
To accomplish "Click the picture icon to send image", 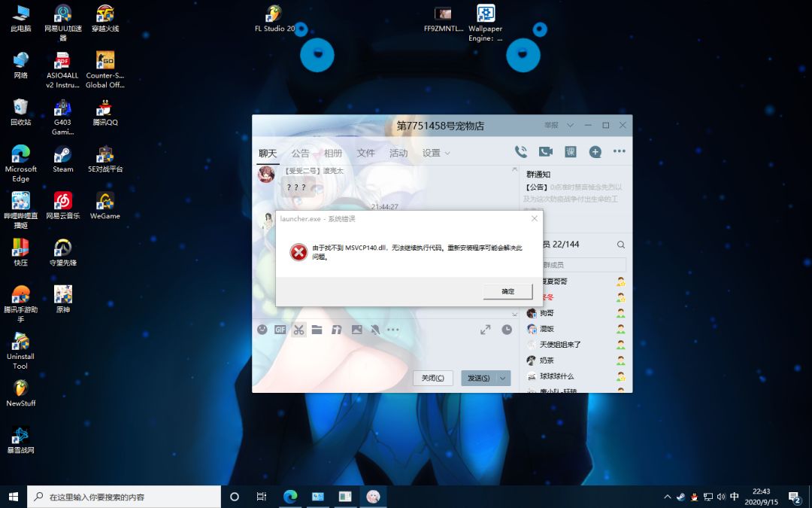I will (x=356, y=330).
